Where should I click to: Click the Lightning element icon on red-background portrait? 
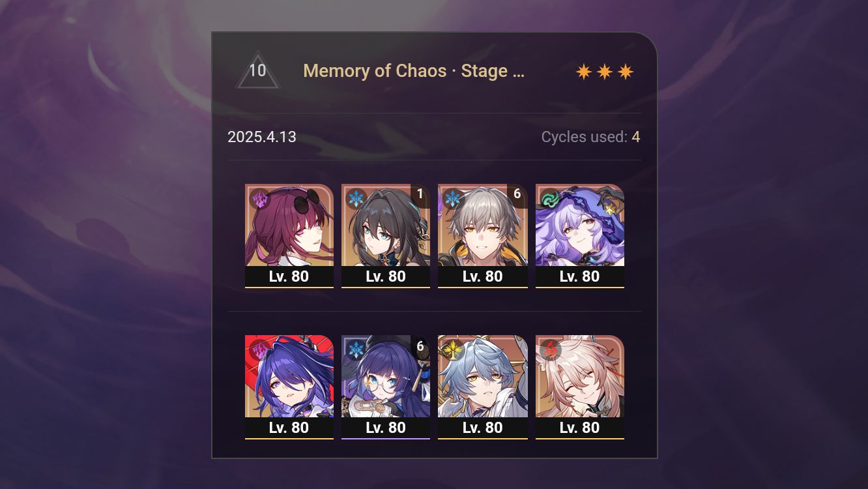click(259, 349)
